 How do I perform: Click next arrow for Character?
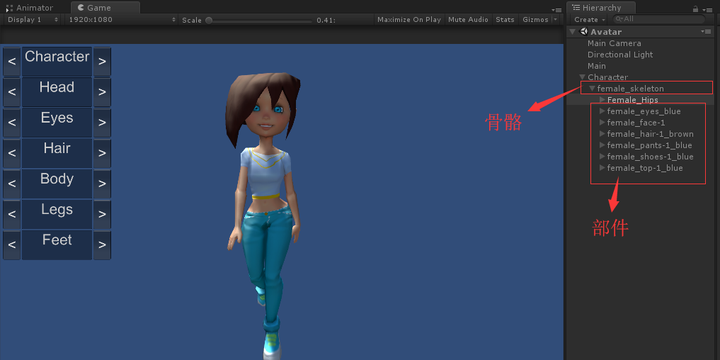pos(102,61)
